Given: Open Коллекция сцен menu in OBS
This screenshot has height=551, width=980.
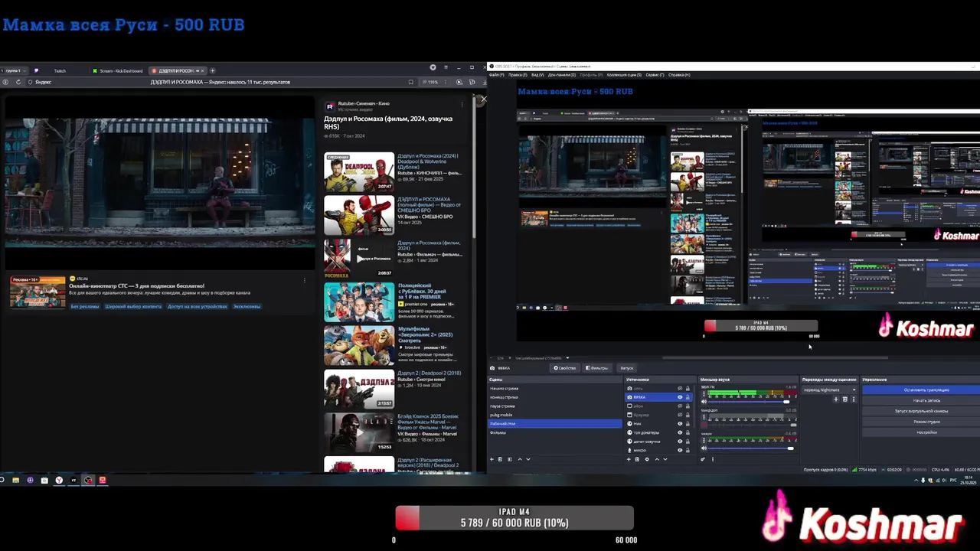Looking at the screenshot, I should point(624,75).
